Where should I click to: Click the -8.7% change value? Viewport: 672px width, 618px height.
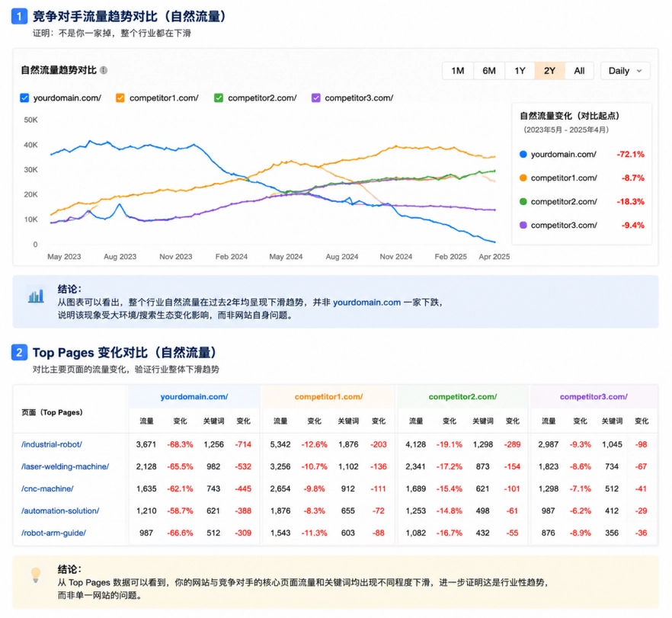(x=633, y=178)
